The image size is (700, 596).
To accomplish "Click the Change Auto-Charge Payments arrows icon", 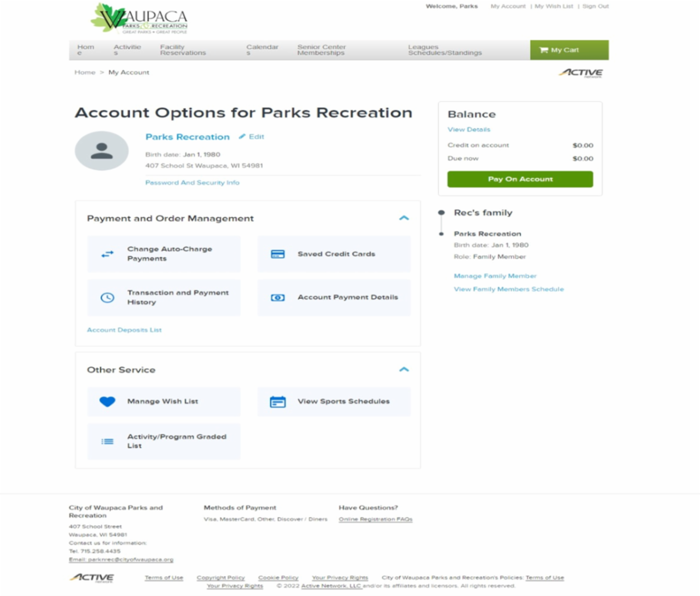I will (x=107, y=254).
